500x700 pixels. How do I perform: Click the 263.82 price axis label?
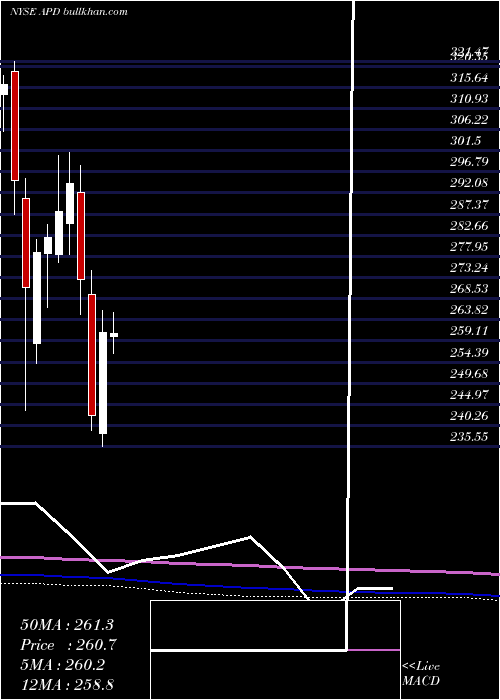click(469, 309)
